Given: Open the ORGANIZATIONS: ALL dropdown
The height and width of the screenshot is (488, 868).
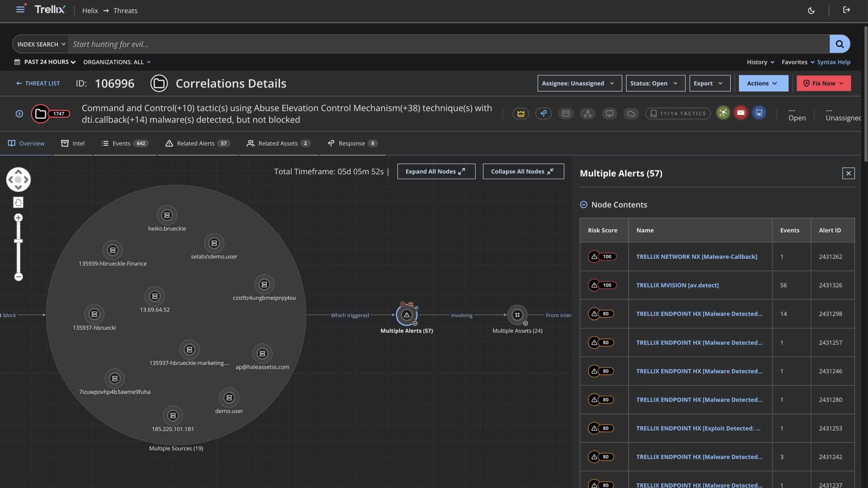Looking at the screenshot, I should 117,62.
